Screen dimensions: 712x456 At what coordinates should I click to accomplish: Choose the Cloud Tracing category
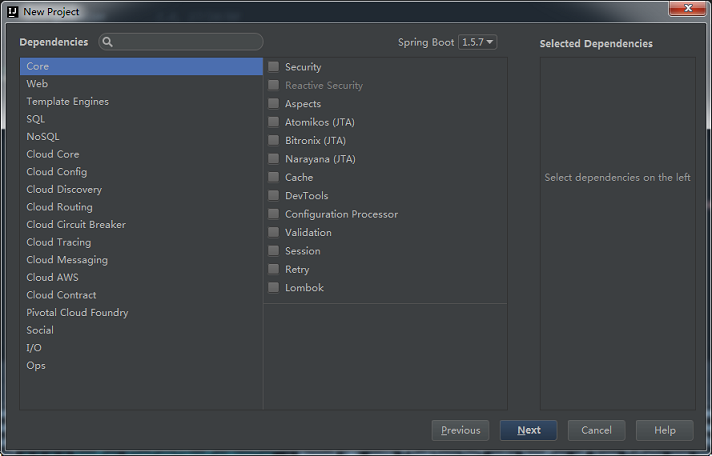click(x=141, y=242)
